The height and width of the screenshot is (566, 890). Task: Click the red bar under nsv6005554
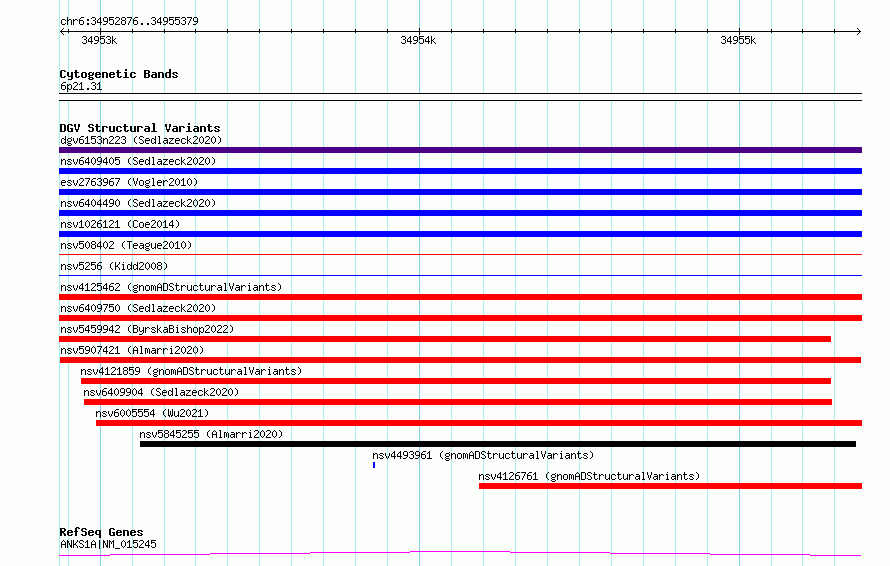pos(479,423)
